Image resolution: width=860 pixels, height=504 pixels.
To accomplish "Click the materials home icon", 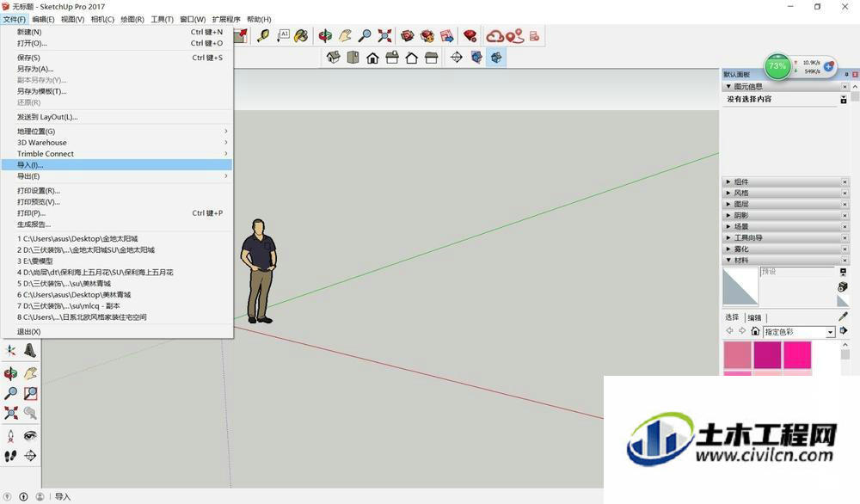I will click(755, 331).
